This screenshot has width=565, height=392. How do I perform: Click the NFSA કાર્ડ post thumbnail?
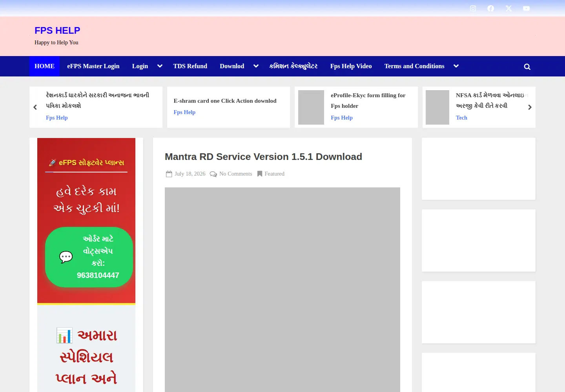click(437, 107)
